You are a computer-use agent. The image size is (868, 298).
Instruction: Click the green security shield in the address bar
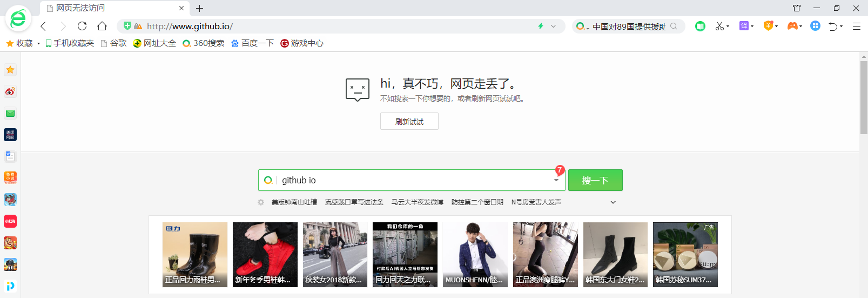tap(127, 25)
